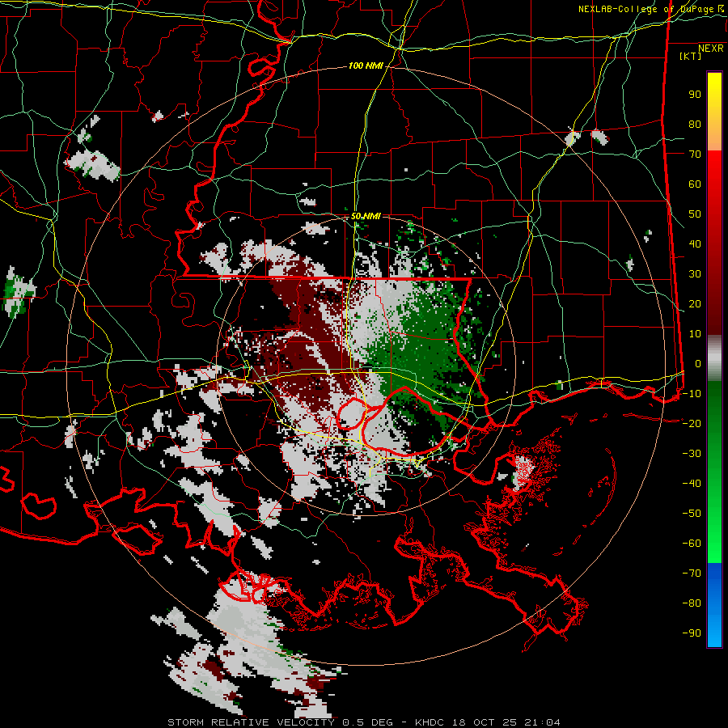
Task: Click the 30 value on velocity scale
Action: 695,274
